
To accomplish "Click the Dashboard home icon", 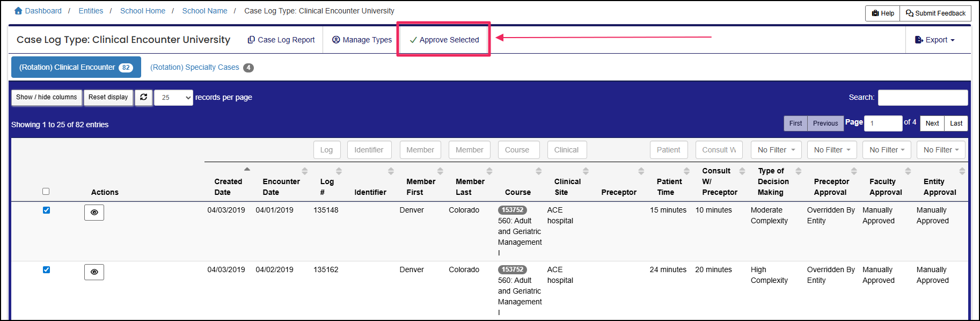I will click(x=18, y=11).
